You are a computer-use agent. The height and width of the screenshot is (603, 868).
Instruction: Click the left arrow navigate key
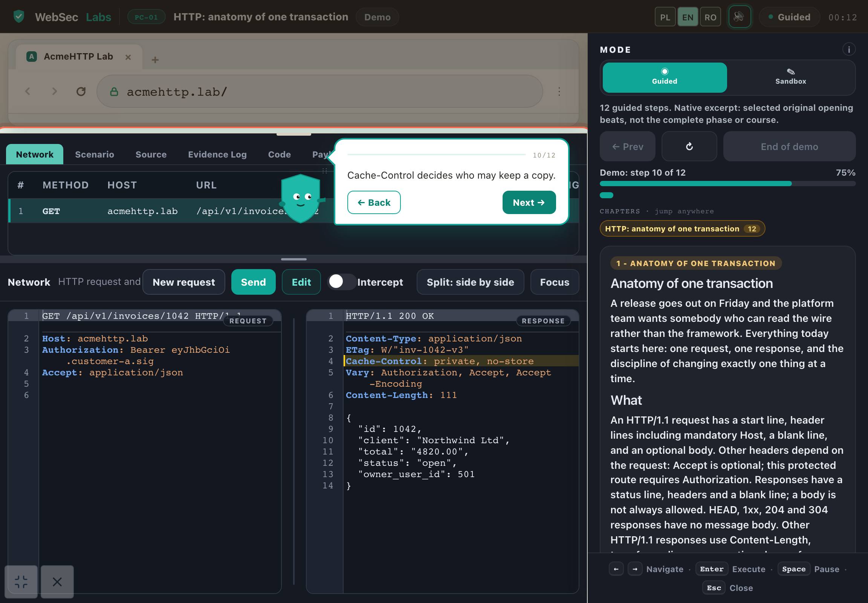tap(616, 569)
